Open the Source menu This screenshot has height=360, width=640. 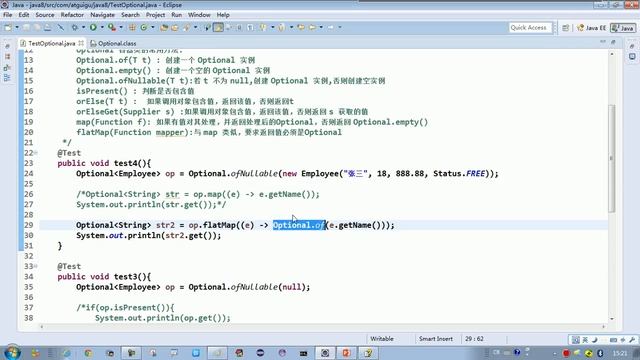click(x=45, y=15)
